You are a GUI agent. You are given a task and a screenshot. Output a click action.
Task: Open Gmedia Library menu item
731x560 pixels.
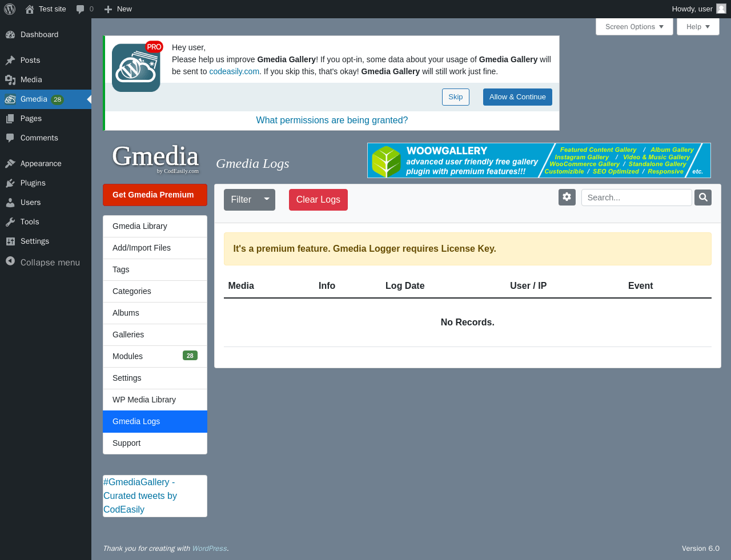click(x=155, y=226)
